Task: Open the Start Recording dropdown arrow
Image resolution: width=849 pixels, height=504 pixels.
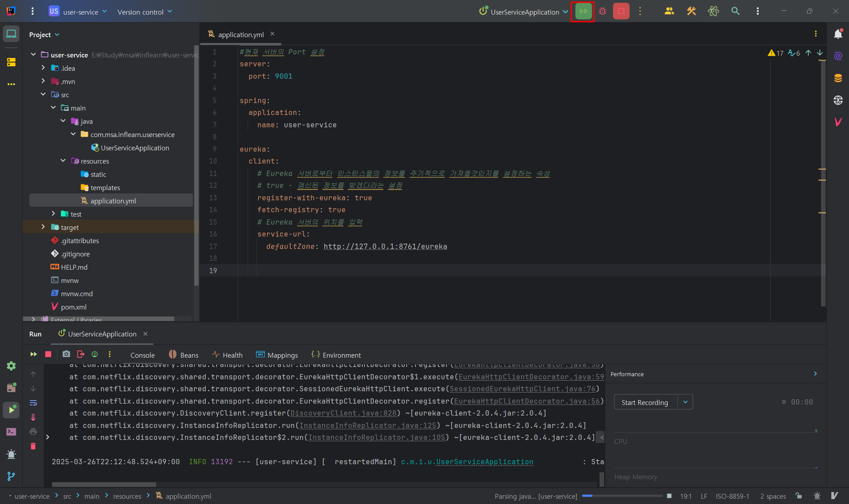Action: 685,402
